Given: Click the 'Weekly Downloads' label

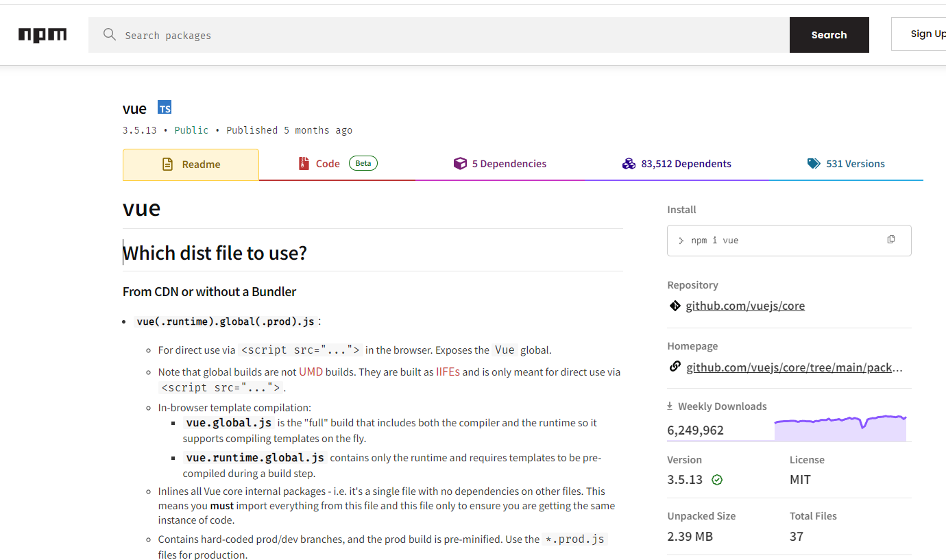Looking at the screenshot, I should coord(723,406).
